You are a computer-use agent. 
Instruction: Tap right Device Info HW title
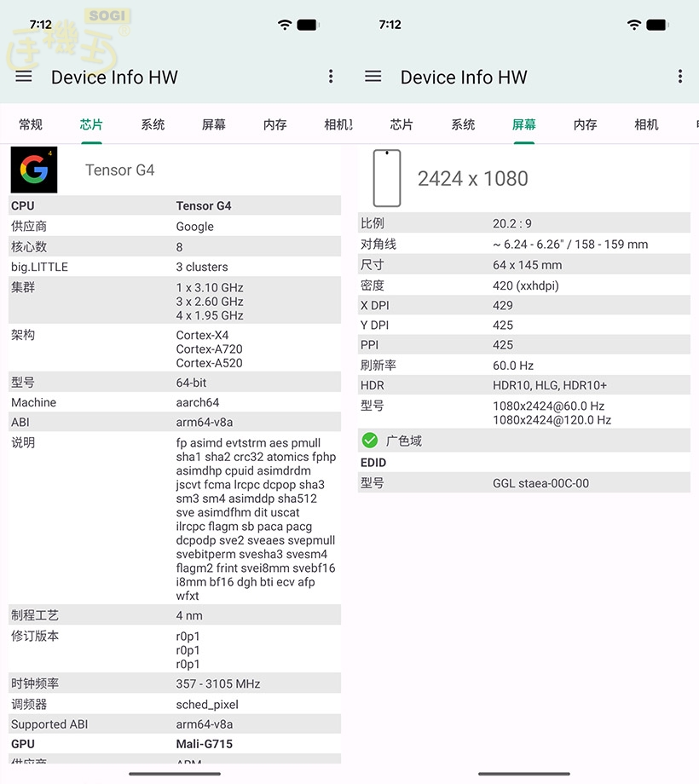[464, 77]
